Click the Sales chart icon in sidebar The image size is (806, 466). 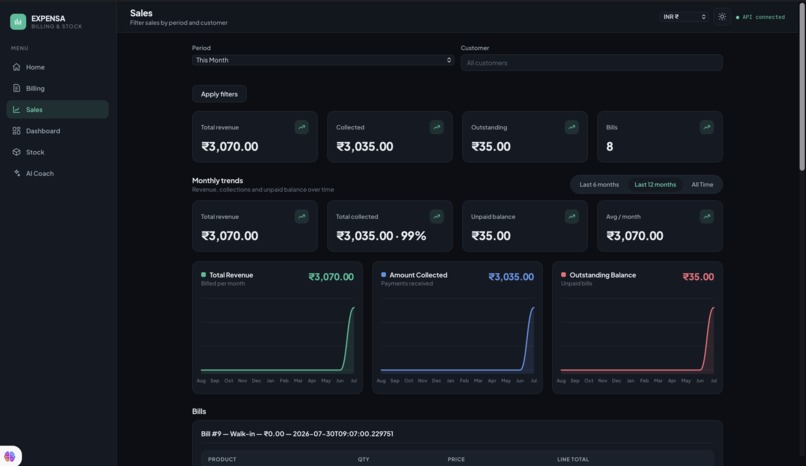click(x=16, y=109)
